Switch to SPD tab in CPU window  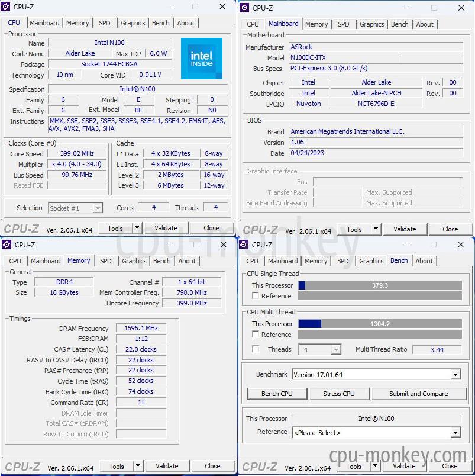click(105, 23)
